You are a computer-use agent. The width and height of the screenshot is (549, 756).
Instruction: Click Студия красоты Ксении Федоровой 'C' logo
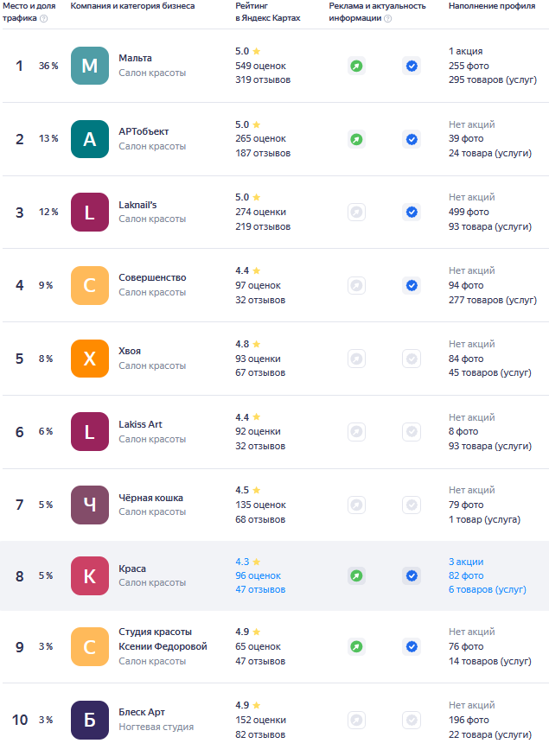click(x=90, y=646)
